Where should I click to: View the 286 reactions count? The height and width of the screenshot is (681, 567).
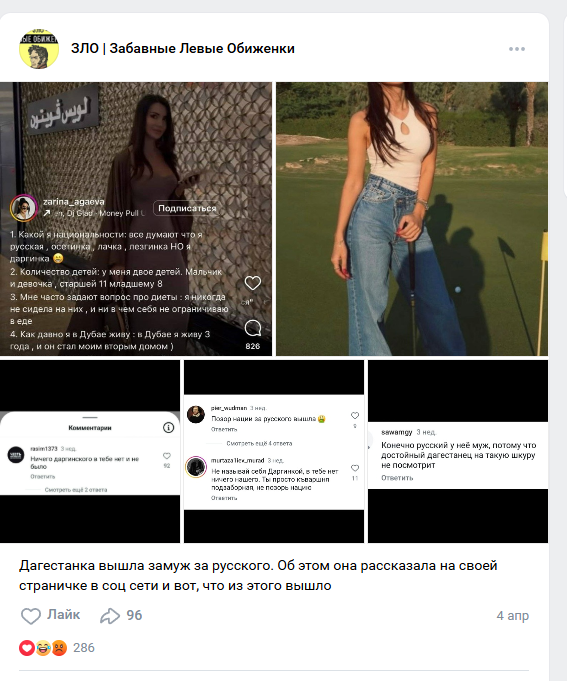pyautogui.click(x=84, y=648)
